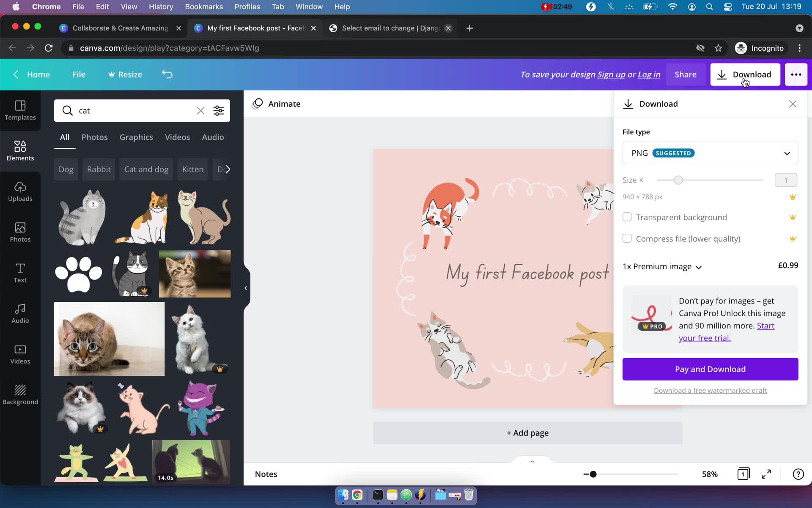Open macOS Control Center
Viewport: 812px width, 508px height.
point(728,7)
